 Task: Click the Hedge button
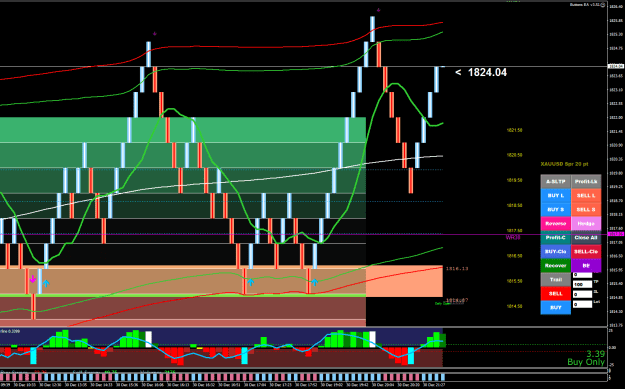(586, 224)
